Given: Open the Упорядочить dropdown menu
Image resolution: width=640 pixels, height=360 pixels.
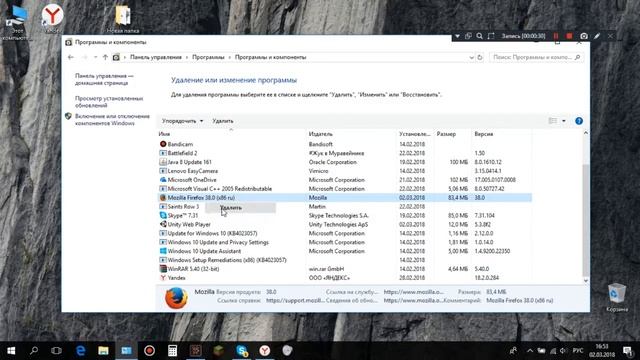Looking at the screenshot, I should coord(182,121).
